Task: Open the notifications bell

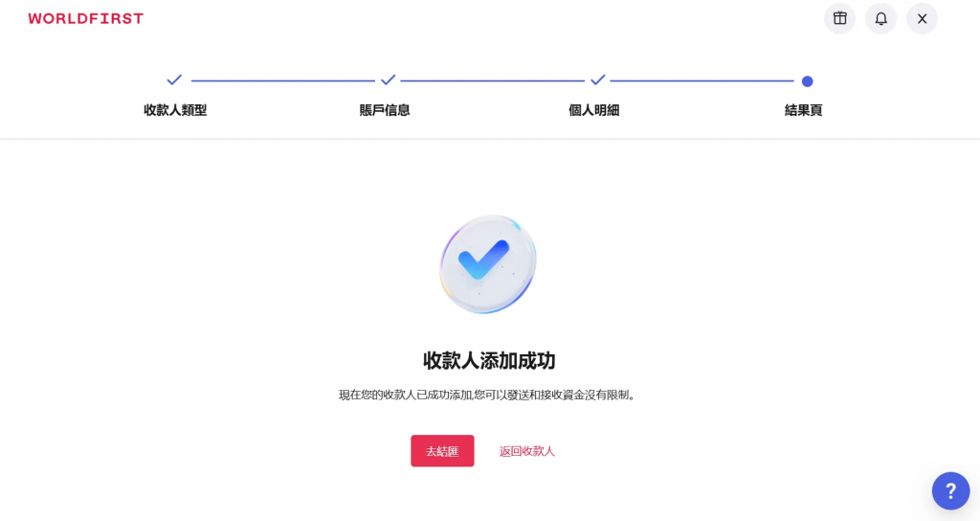Action: click(x=880, y=19)
